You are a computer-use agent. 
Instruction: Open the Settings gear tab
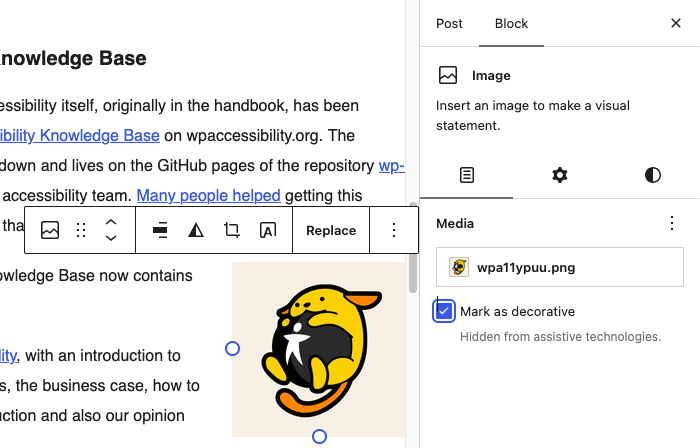coord(560,175)
